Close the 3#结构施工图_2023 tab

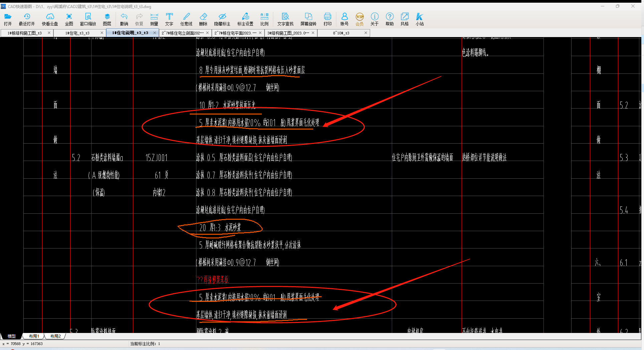point(313,33)
